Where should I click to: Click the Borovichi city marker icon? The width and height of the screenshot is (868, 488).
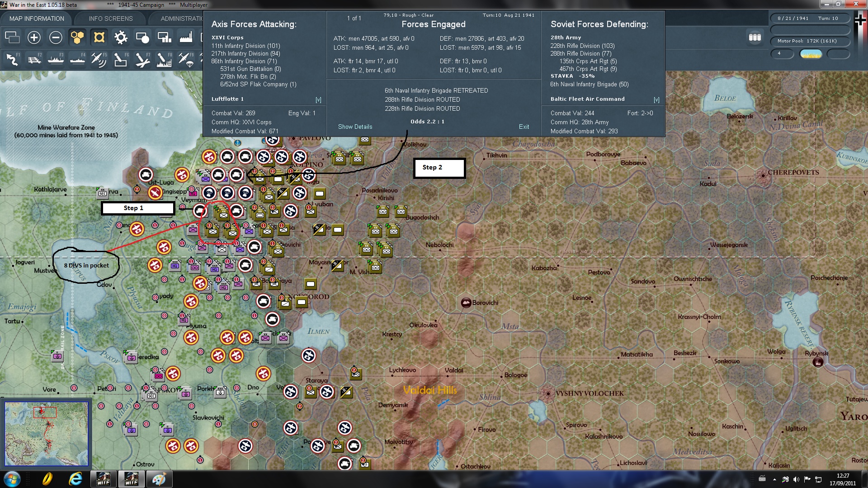point(466,303)
